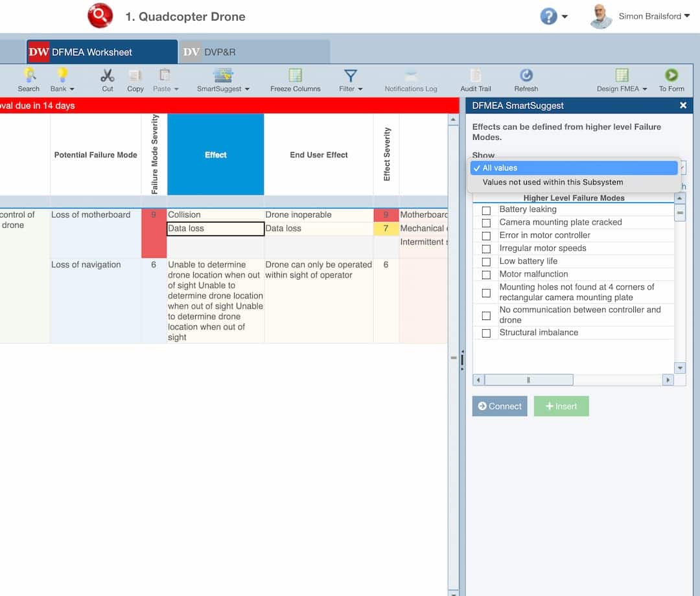The image size is (700, 596).
Task: Activate Freeze Columns
Action: 295,79
